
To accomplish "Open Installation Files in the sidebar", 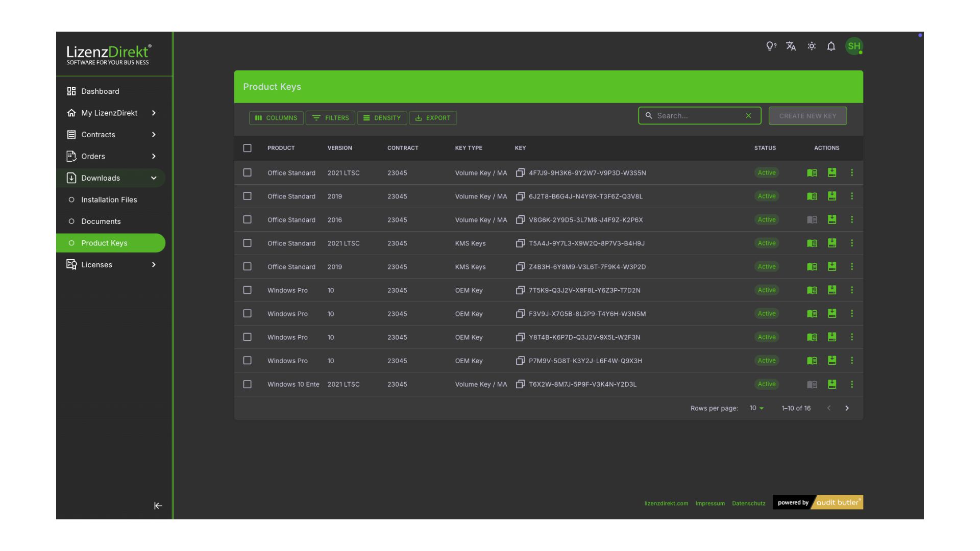I will [109, 200].
